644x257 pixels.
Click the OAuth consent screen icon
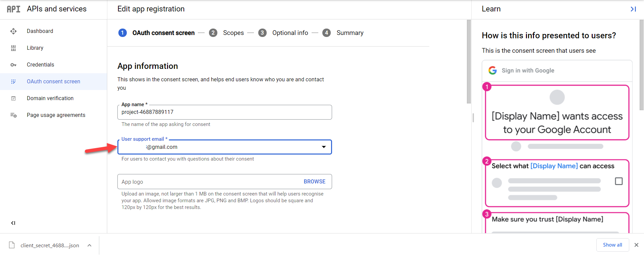tap(13, 82)
